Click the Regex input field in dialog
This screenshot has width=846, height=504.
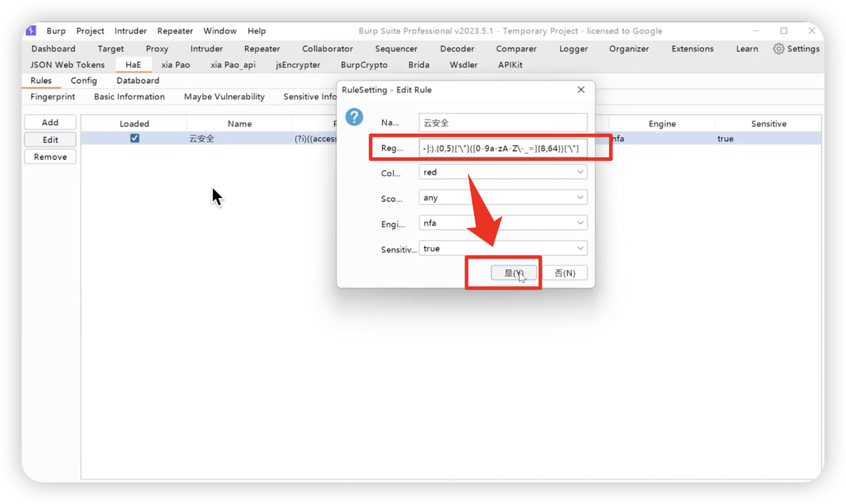point(503,148)
